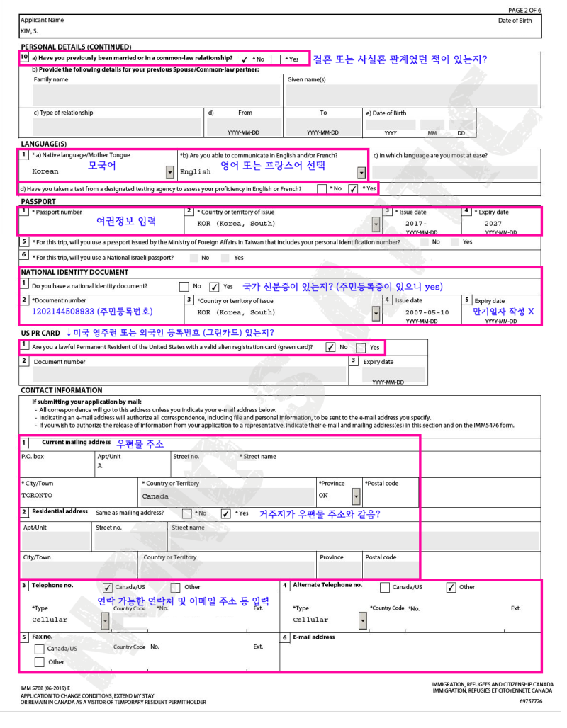Click residential address City/Town field
Viewport: 567px width, 728px height.
(x=79, y=569)
